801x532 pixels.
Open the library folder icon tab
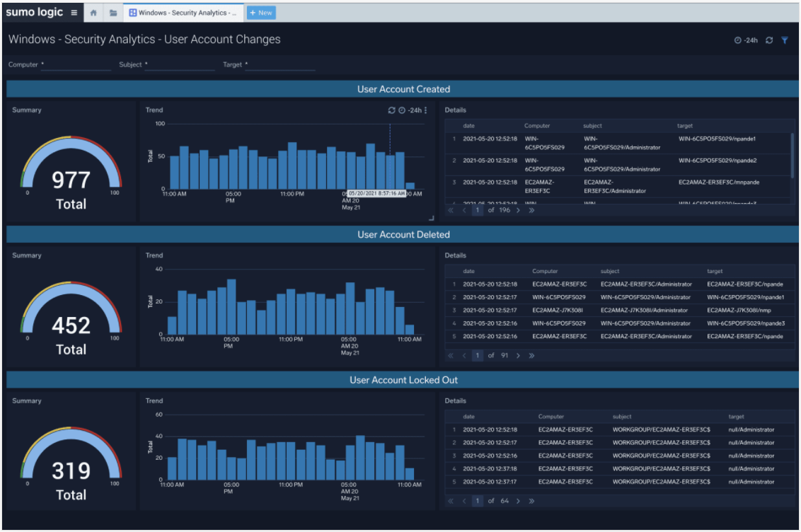(113, 13)
